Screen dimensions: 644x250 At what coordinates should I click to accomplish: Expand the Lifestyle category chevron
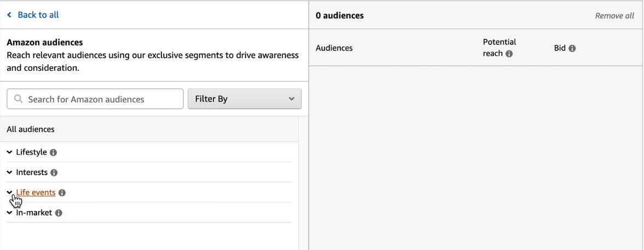[9, 152]
